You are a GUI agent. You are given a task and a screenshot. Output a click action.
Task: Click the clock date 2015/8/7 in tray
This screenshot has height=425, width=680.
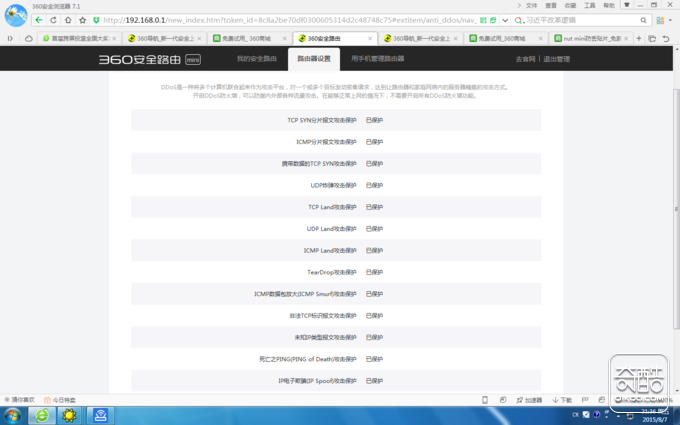click(x=655, y=419)
